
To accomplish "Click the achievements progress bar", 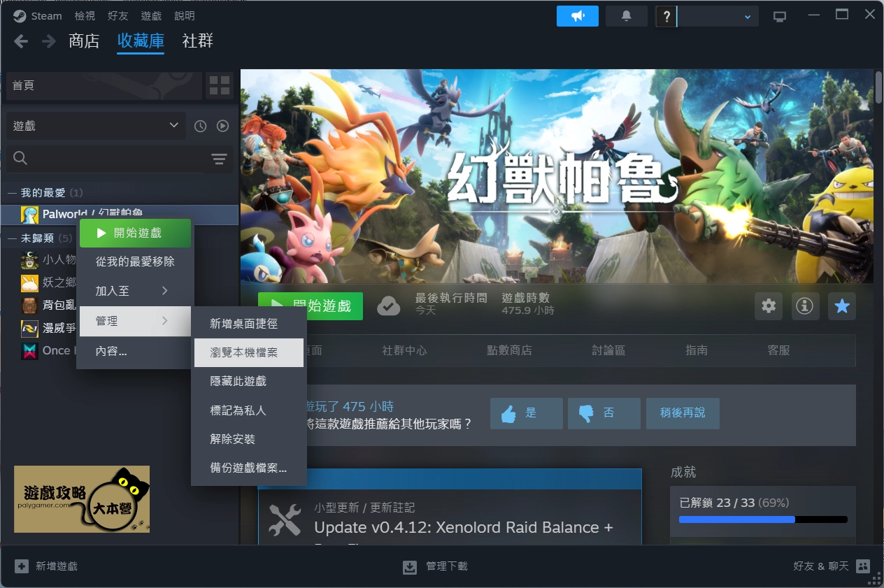I will [763, 519].
